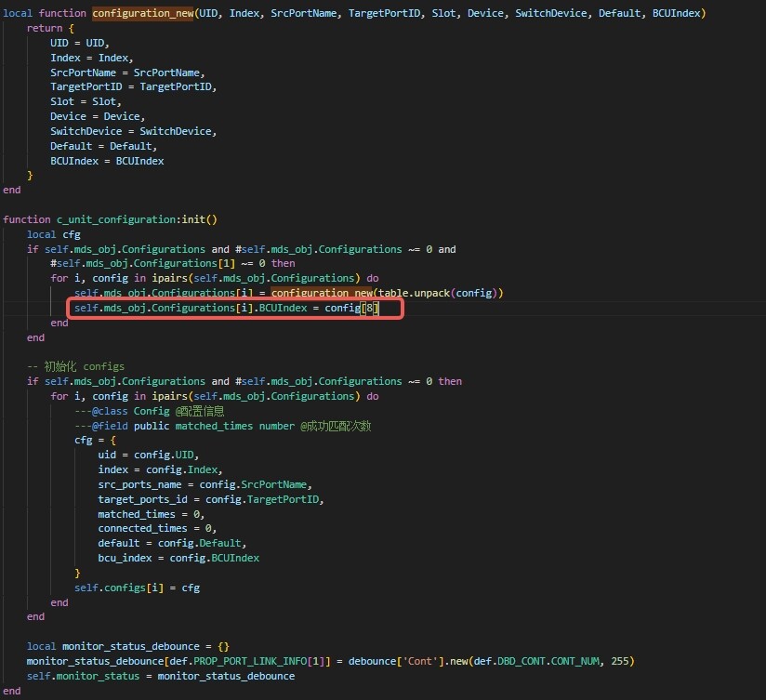
Task: Click the 'SwitchDevice = SwitchDevice,' assignment line
Action: coord(133,131)
